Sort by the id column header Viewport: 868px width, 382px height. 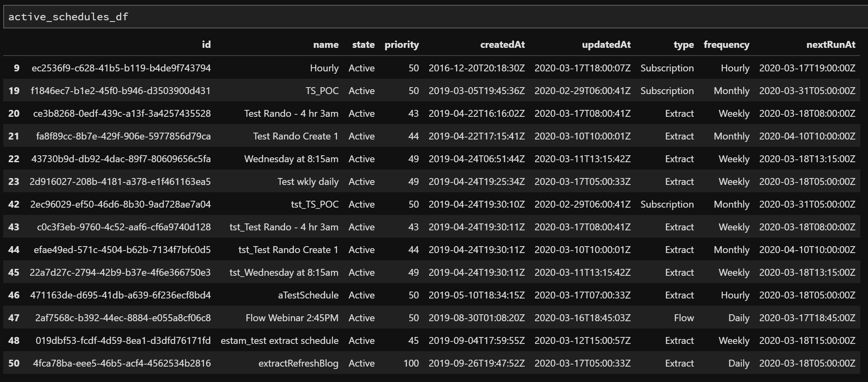pyautogui.click(x=206, y=45)
